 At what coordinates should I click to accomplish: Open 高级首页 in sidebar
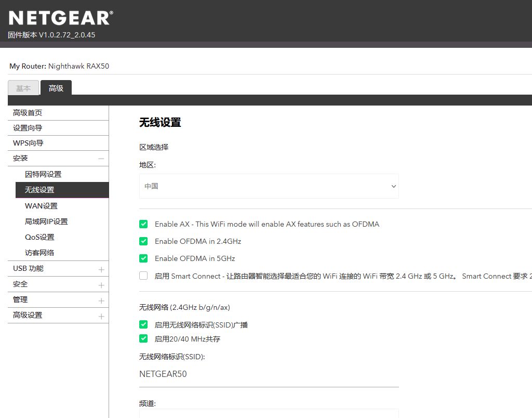tap(28, 113)
